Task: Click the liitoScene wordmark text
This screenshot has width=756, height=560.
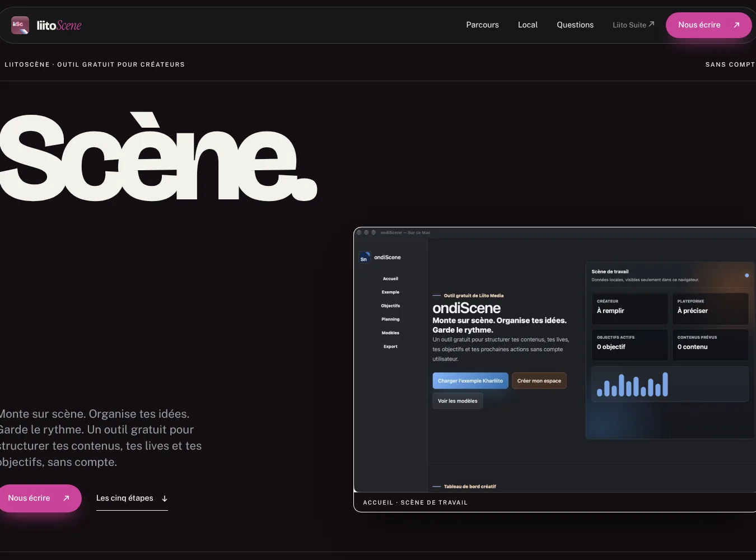Action: coord(59,25)
